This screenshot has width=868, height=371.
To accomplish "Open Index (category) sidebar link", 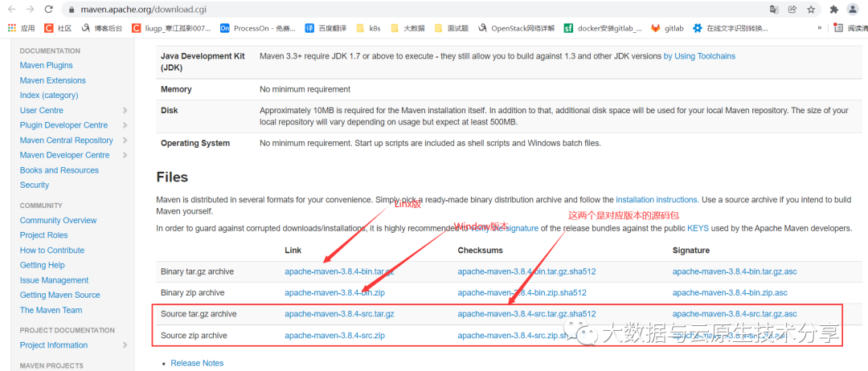I will point(49,95).
